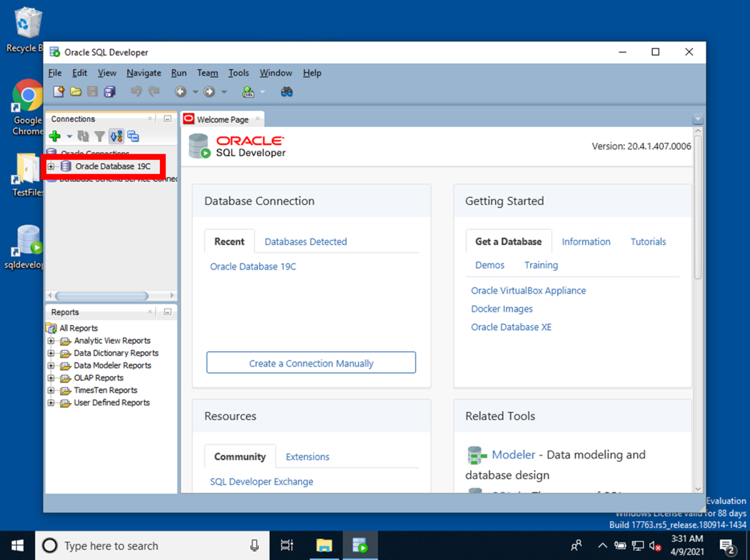Viewport: 750px width, 560px height.
Task: Click the All Reports folder icon
Action: (x=51, y=328)
